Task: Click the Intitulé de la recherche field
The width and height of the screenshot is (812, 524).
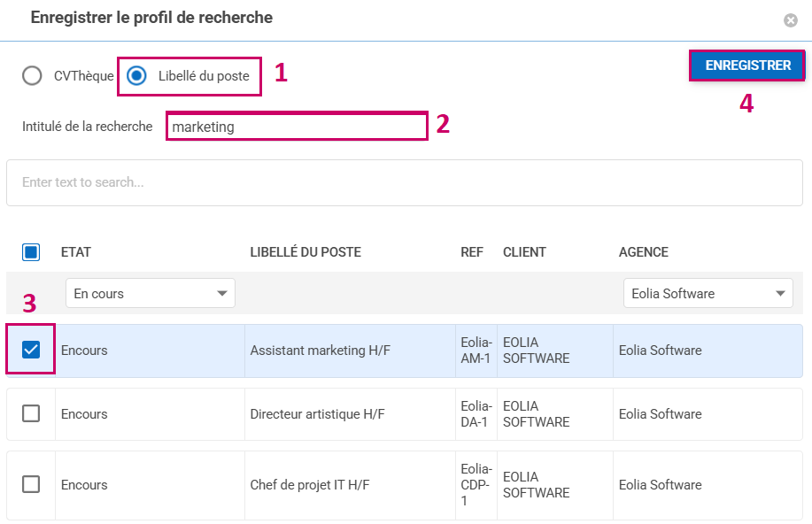Action: [297, 127]
